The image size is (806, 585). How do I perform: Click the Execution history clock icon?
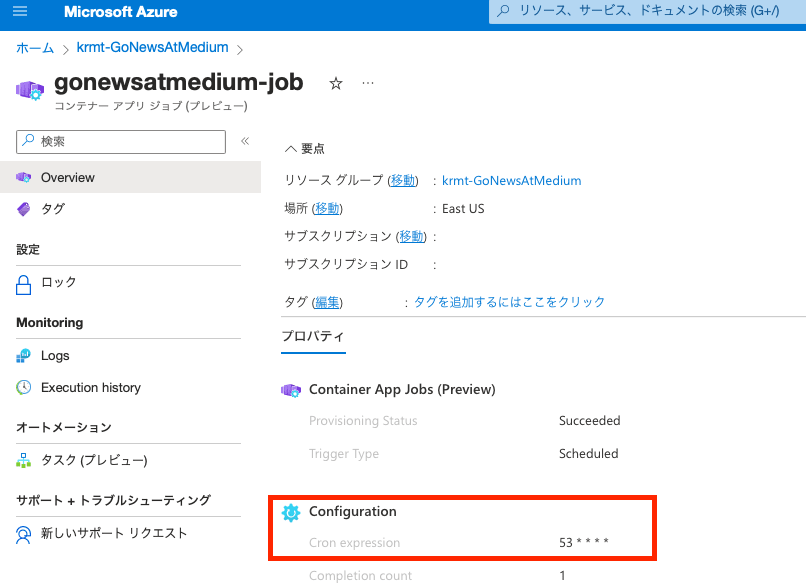[24, 387]
